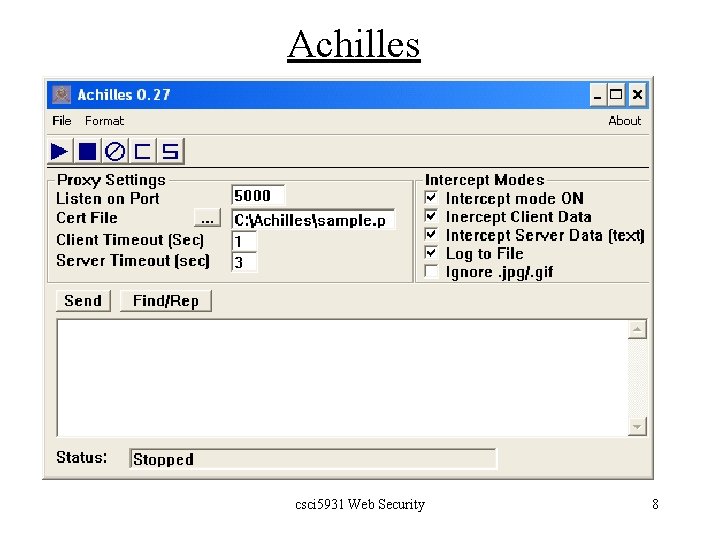The width and height of the screenshot is (720, 540).
Task: Enable the Ignore .jpg/.gif checkbox
Action: (431, 271)
